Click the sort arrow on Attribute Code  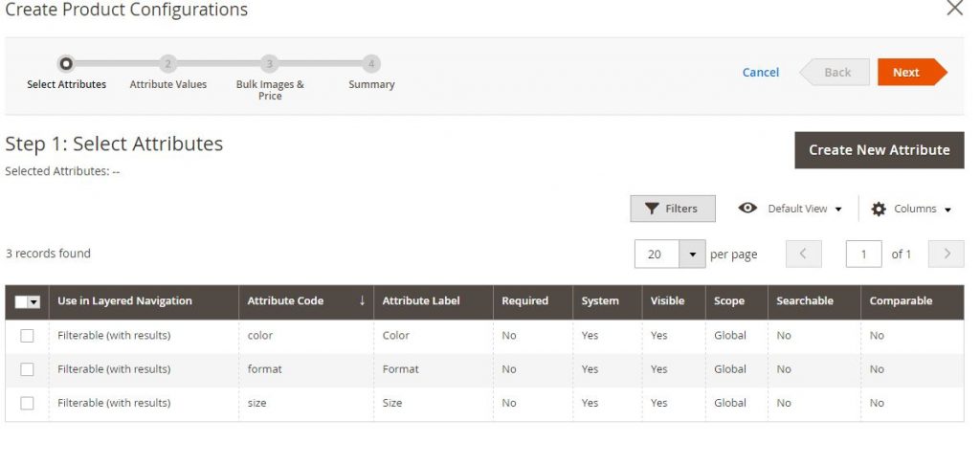pyautogui.click(x=362, y=300)
